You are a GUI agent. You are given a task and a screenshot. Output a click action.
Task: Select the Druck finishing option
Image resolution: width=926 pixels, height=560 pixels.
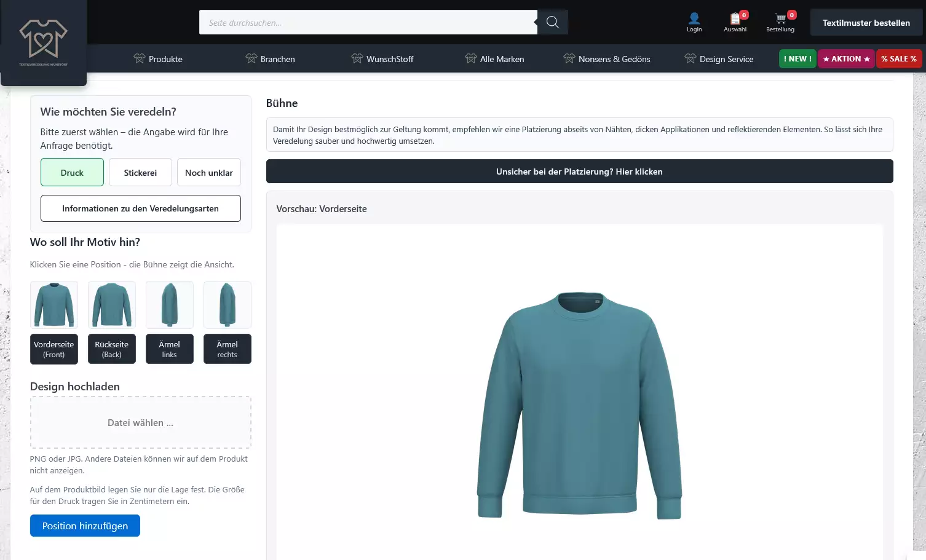click(72, 172)
